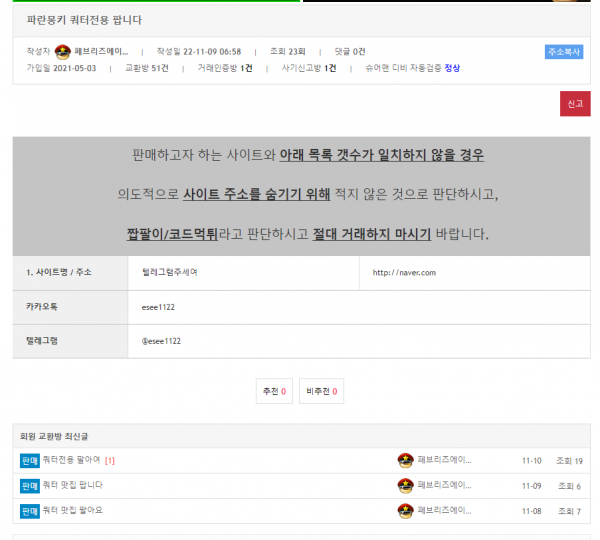Click the 비추천 downvote button
600x540 pixels.
coord(321,391)
